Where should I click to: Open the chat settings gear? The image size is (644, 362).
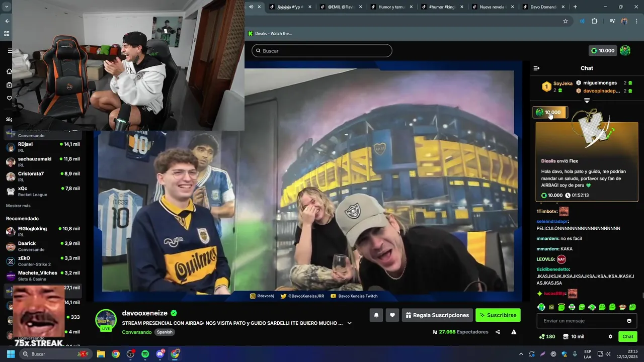click(x=610, y=337)
